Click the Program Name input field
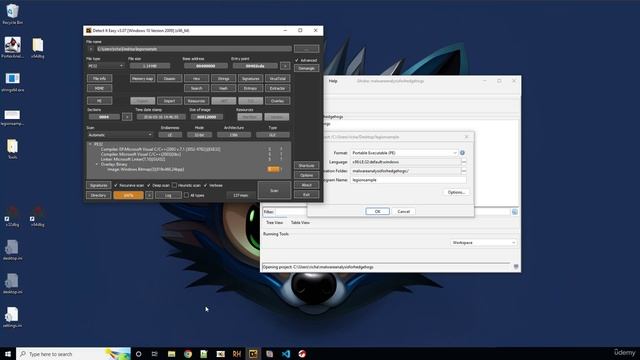The height and width of the screenshot is (360, 640). pyautogui.click(x=408, y=180)
